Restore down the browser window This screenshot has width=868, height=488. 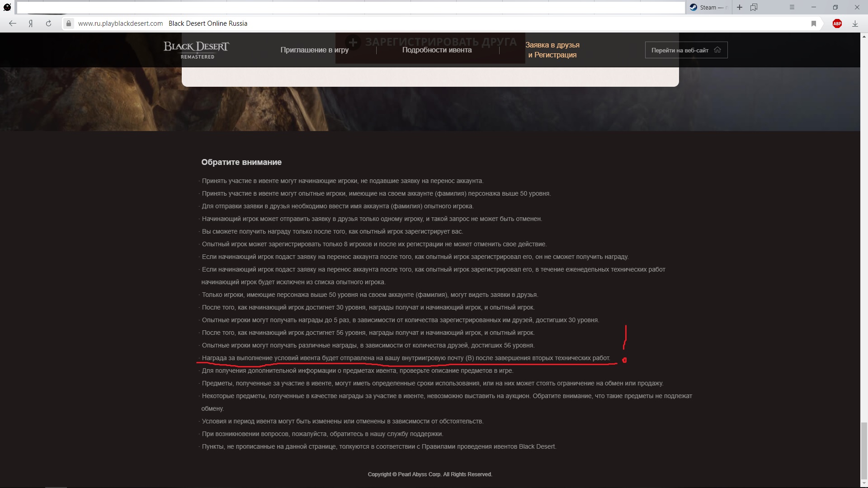[x=835, y=7]
